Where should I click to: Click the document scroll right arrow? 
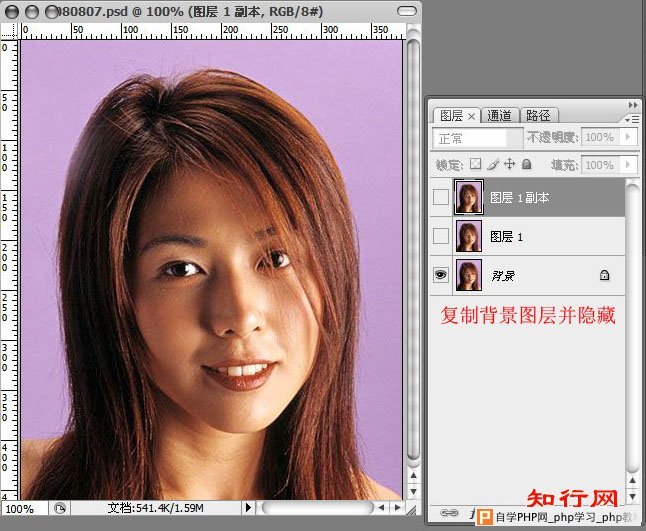(398, 508)
